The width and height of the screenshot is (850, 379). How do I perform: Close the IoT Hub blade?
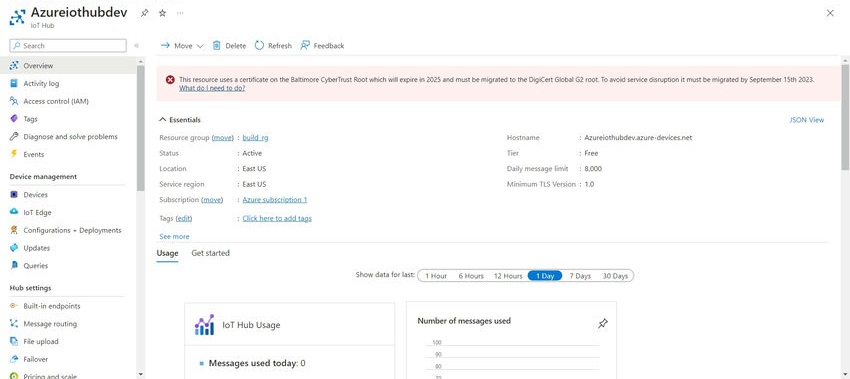click(830, 13)
